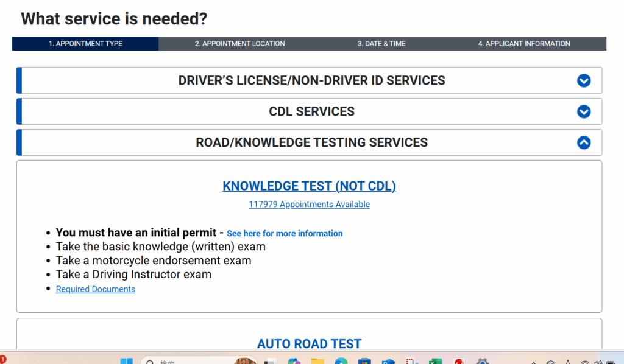The height and width of the screenshot is (364, 624).
Task: Open Microsoft Store from the taskbar
Action: click(x=364, y=361)
